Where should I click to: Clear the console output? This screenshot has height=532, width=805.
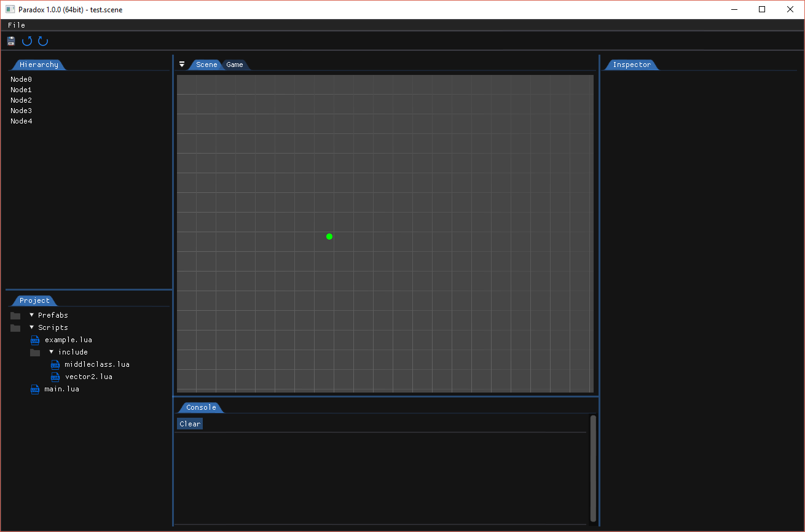coord(190,424)
